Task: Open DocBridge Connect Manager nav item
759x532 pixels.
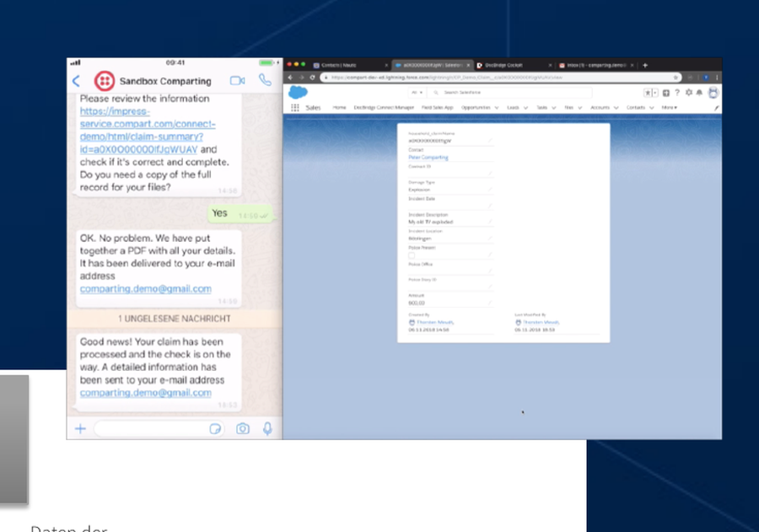Action: [x=384, y=107]
